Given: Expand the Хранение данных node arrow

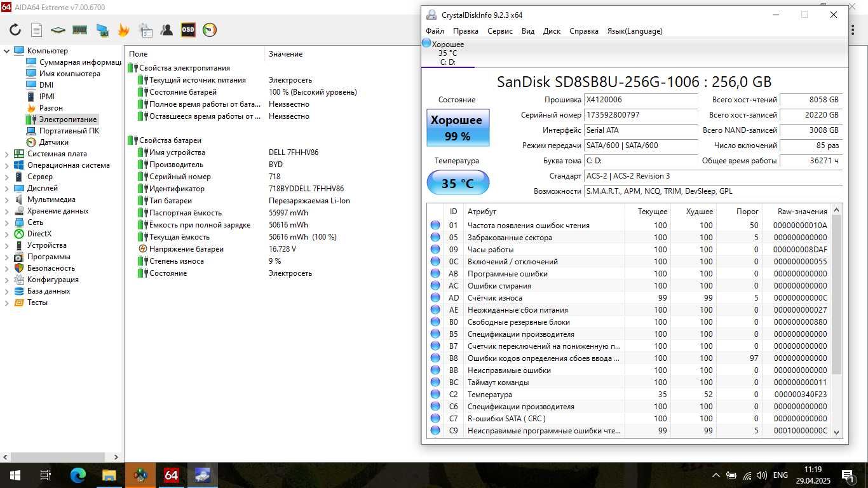Looking at the screenshot, I should coord(6,211).
